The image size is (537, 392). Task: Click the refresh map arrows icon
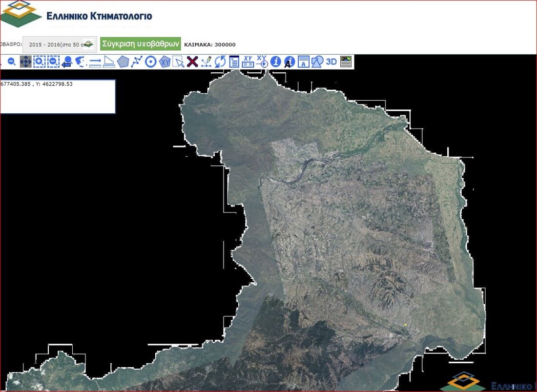click(x=220, y=62)
